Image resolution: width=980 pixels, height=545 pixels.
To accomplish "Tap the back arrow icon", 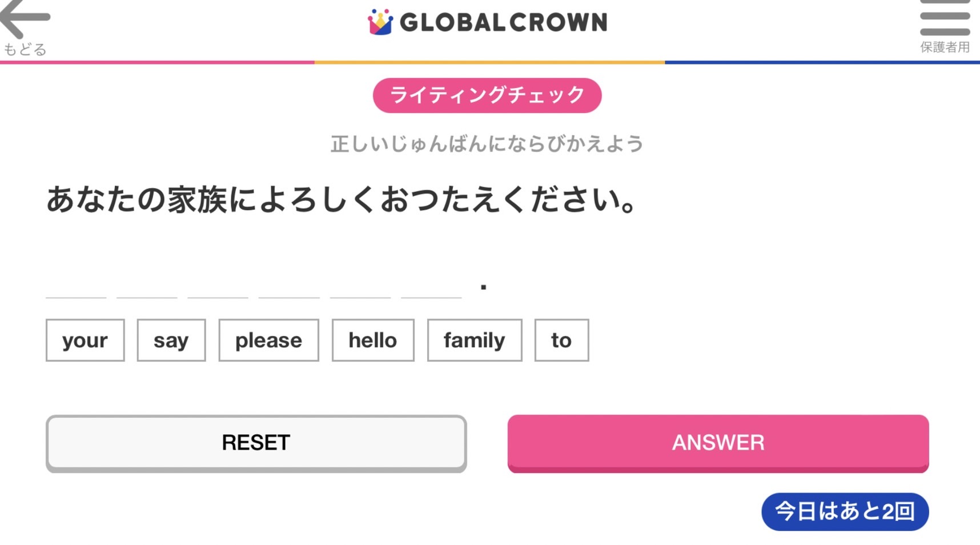I will click(x=25, y=18).
